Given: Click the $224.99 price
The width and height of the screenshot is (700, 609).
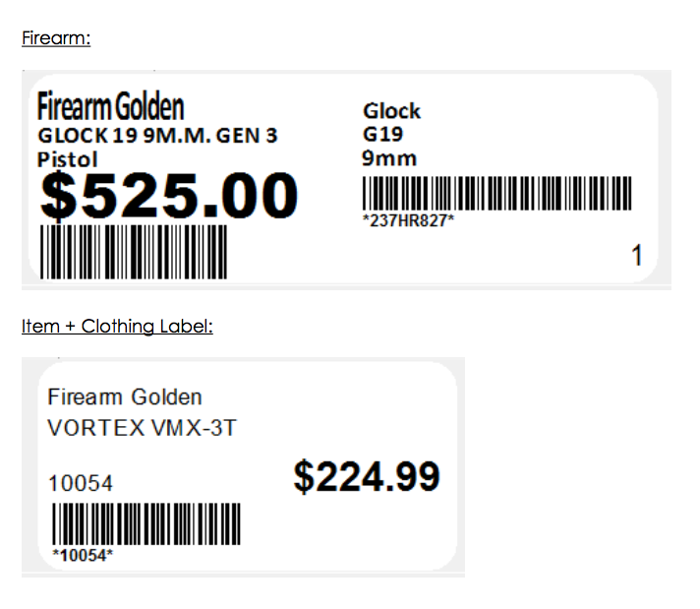Looking at the screenshot, I should [x=367, y=477].
